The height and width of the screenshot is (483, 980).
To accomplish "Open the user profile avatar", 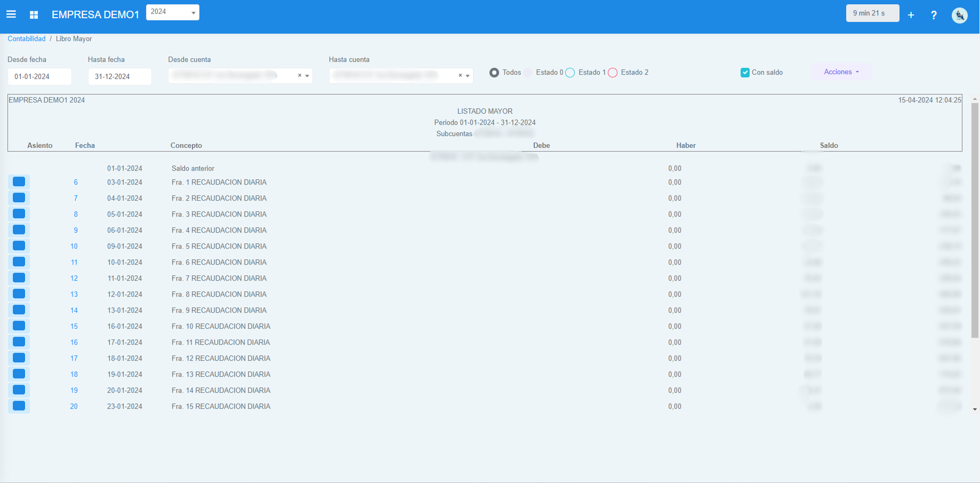I will [x=959, y=15].
